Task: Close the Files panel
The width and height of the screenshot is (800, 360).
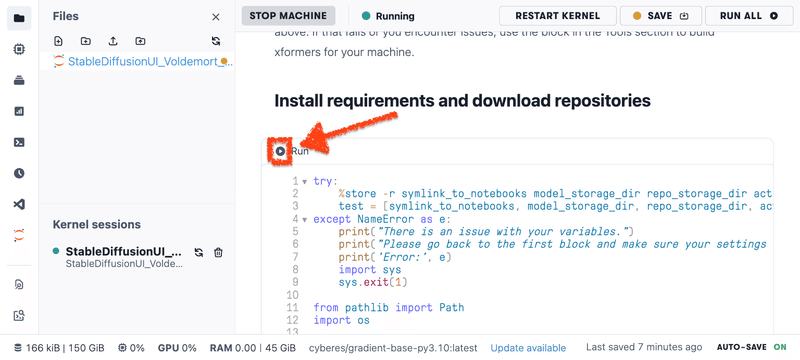Action: pos(216,17)
